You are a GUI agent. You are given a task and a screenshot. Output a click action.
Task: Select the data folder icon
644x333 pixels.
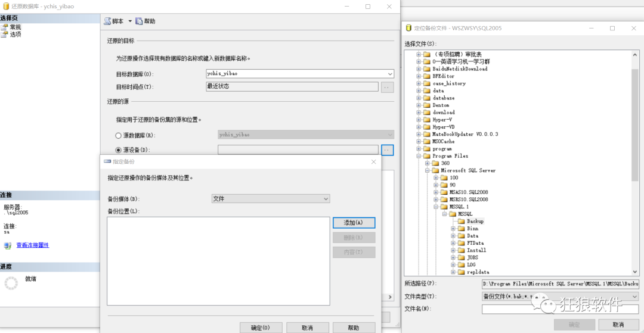point(427,91)
